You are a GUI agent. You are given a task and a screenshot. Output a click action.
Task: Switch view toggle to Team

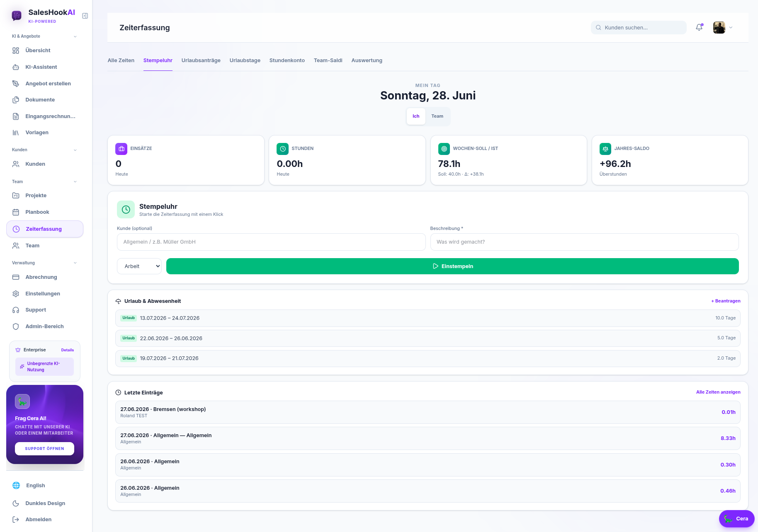tap(437, 116)
